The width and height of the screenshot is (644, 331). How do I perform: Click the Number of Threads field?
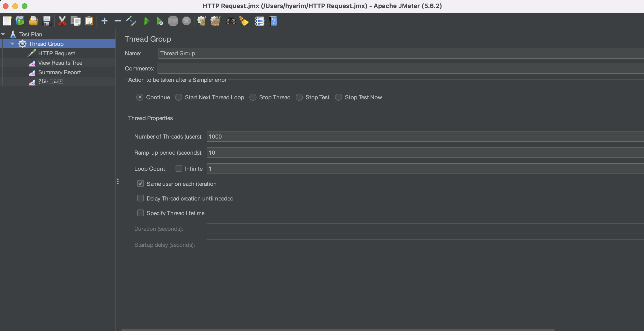tap(425, 136)
